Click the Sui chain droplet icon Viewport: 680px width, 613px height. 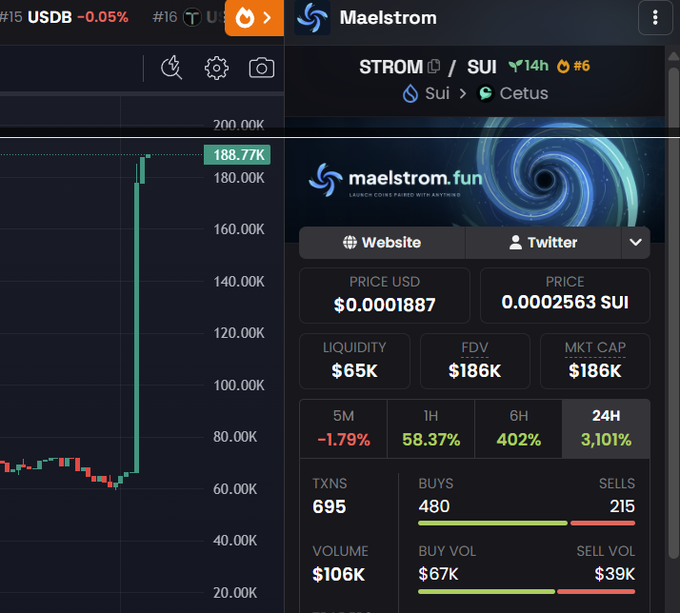tap(410, 93)
